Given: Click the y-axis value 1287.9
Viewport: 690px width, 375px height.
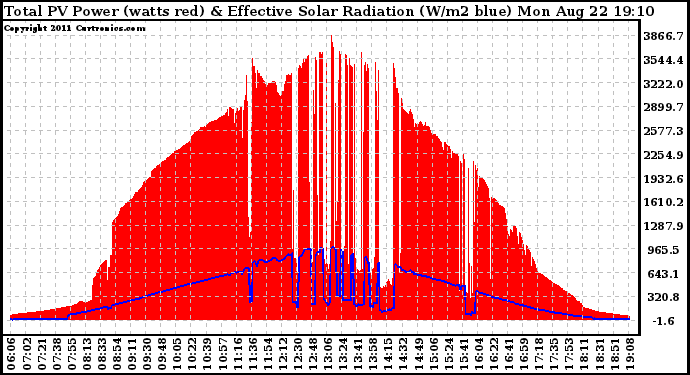Looking at the screenshot, I should 663,226.
